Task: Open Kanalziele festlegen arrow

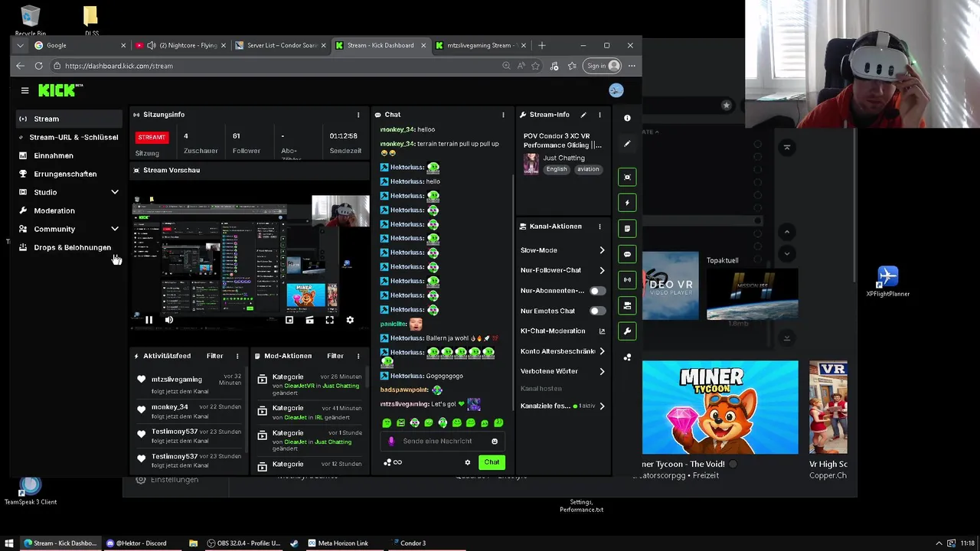Action: [x=602, y=406]
